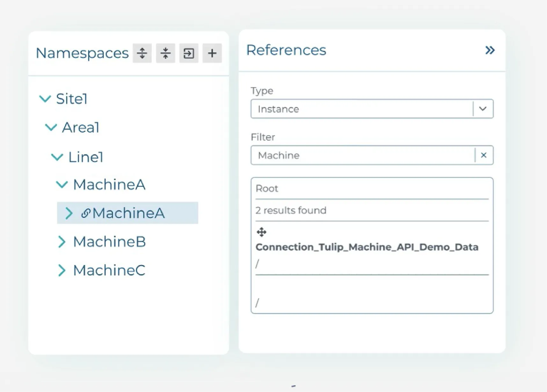Click the Root label in the results box
The width and height of the screenshot is (547, 392).
tap(267, 188)
